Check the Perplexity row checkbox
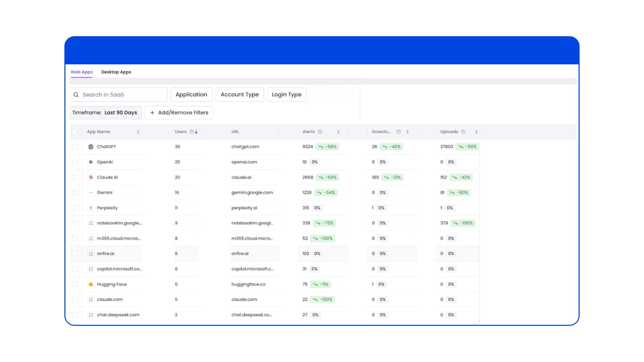 [75, 208]
